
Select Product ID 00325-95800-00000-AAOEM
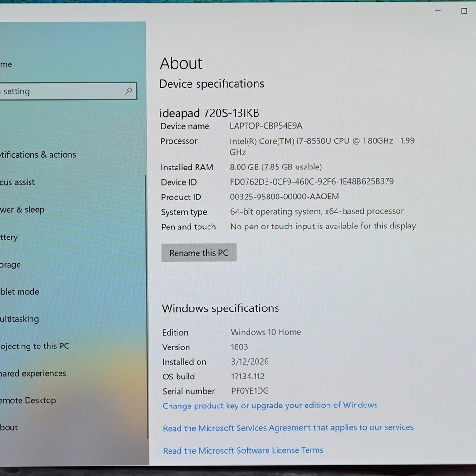[285, 197]
